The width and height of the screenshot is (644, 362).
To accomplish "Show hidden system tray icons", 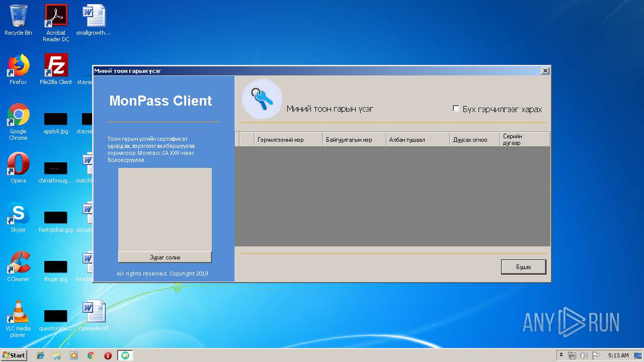I will point(561,355).
